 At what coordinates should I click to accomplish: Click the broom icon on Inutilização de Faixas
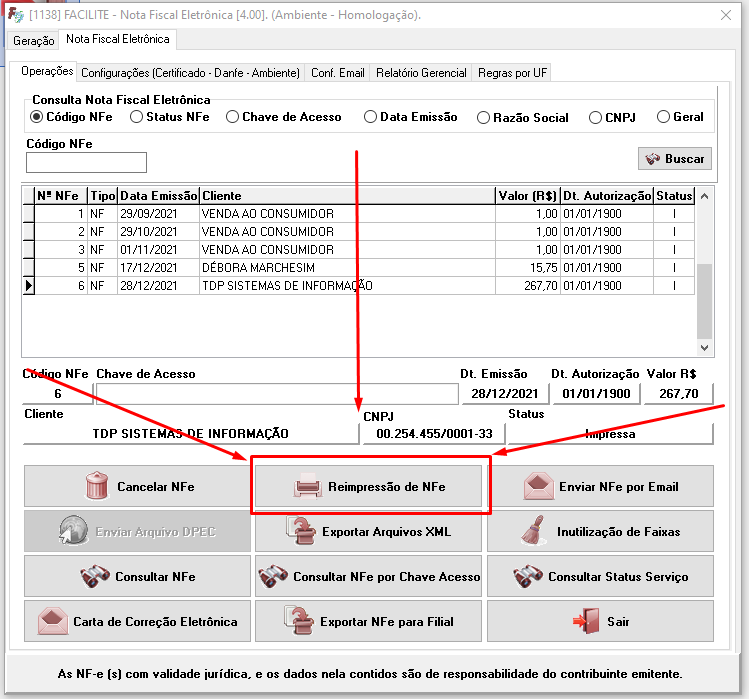533,532
